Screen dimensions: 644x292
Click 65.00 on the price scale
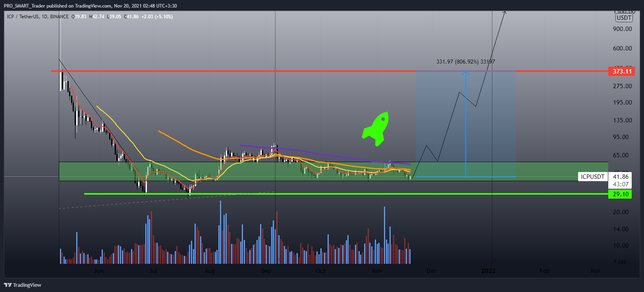(621, 155)
